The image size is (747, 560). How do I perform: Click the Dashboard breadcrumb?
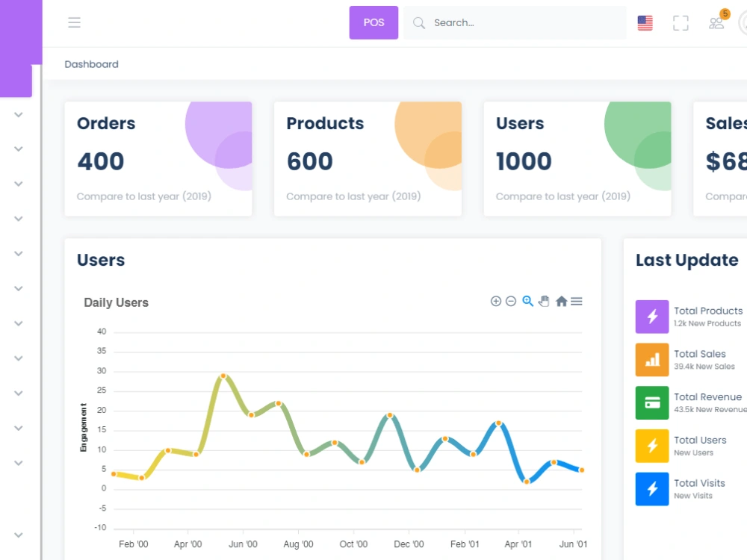coord(91,64)
